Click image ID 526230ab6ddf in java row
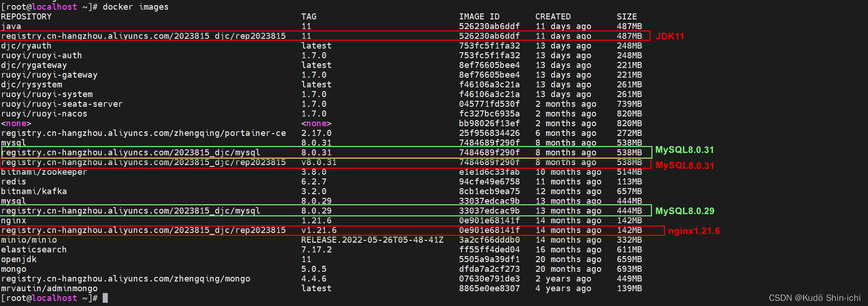The height and width of the screenshot is (306, 868). pyautogui.click(x=490, y=26)
